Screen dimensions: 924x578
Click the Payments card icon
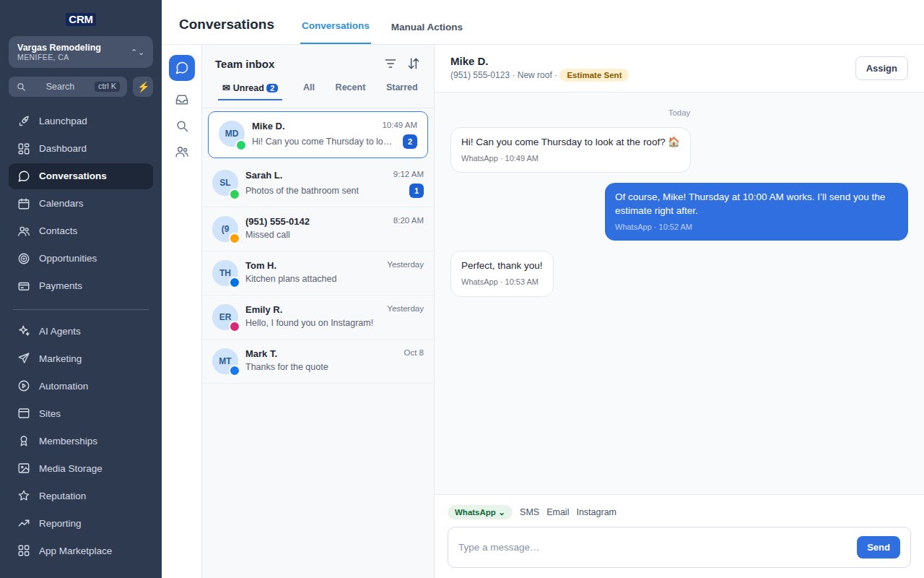(24, 286)
